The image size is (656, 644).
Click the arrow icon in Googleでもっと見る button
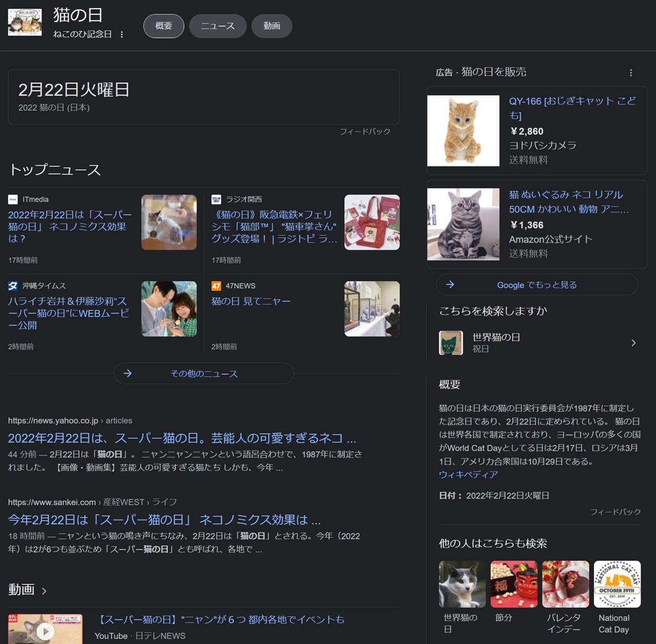(x=450, y=285)
